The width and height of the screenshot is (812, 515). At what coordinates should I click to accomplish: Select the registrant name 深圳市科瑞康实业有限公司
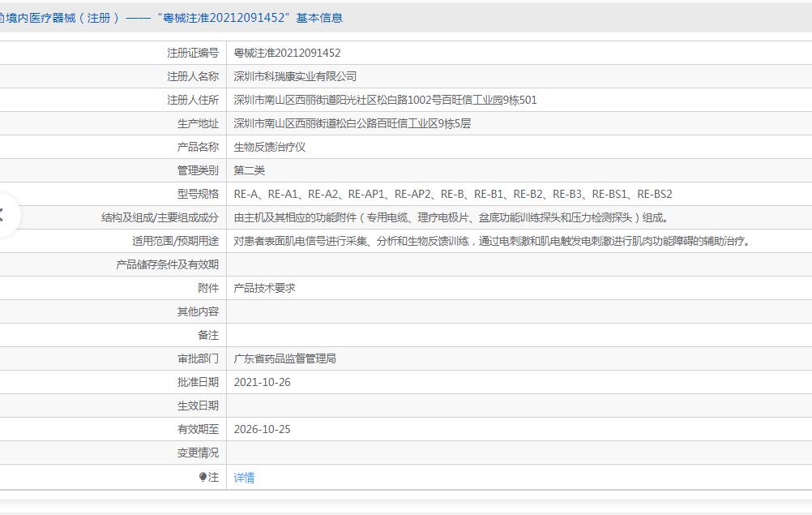pos(295,77)
